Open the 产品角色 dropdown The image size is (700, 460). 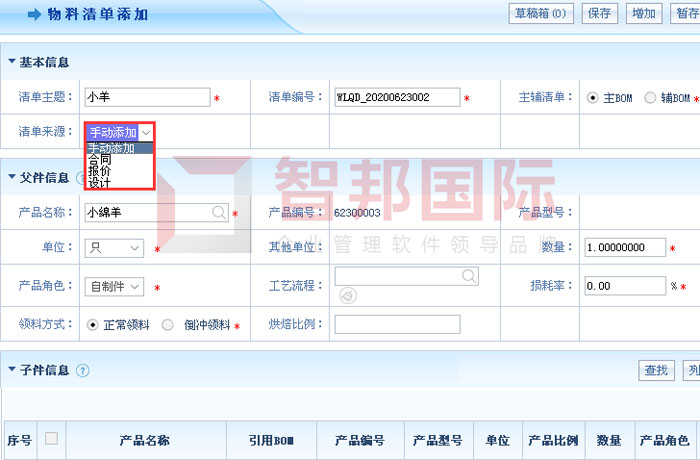114,286
